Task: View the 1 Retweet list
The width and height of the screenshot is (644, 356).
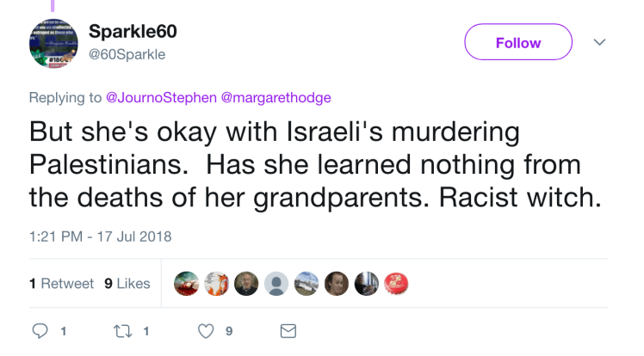Action: point(61,283)
